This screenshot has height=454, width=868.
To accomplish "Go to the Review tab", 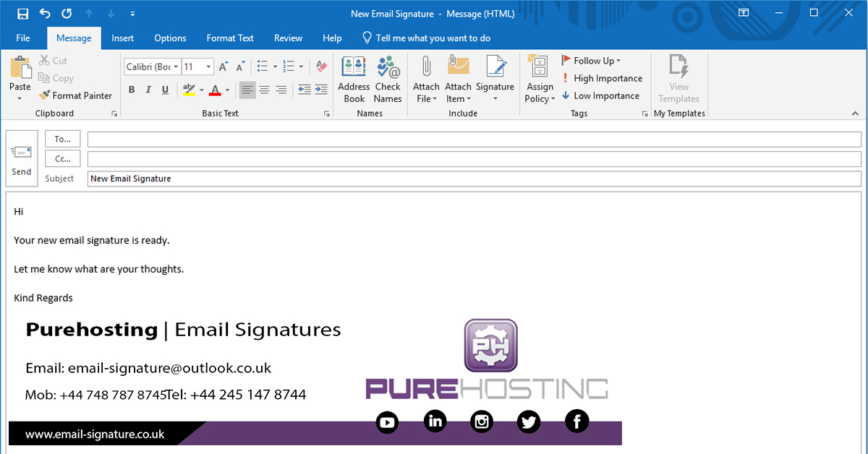I will point(288,38).
